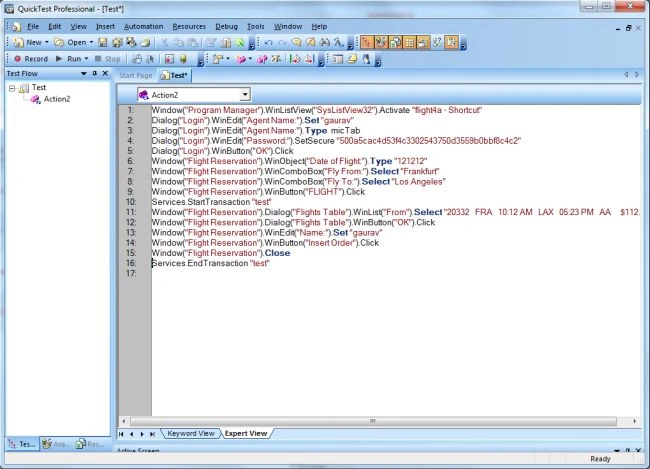Screen dimensions: 650x469
Task: Toggle the Information pane toolbar icon
Action: coord(451,42)
